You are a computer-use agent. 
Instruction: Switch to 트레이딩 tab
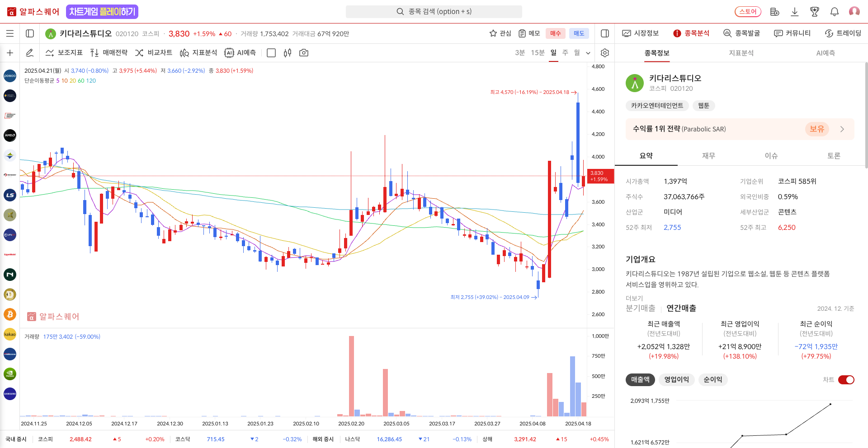click(843, 33)
